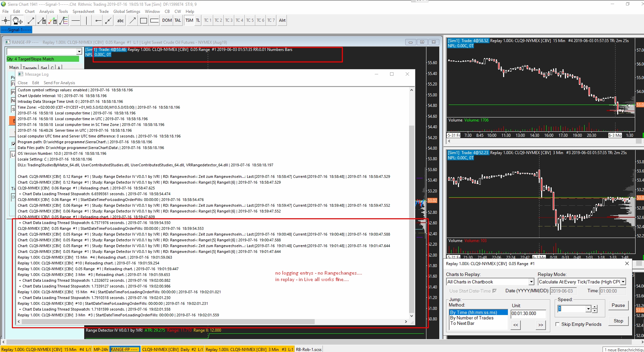
Task: Click the TC 4 toolbar button
Action: click(x=239, y=20)
